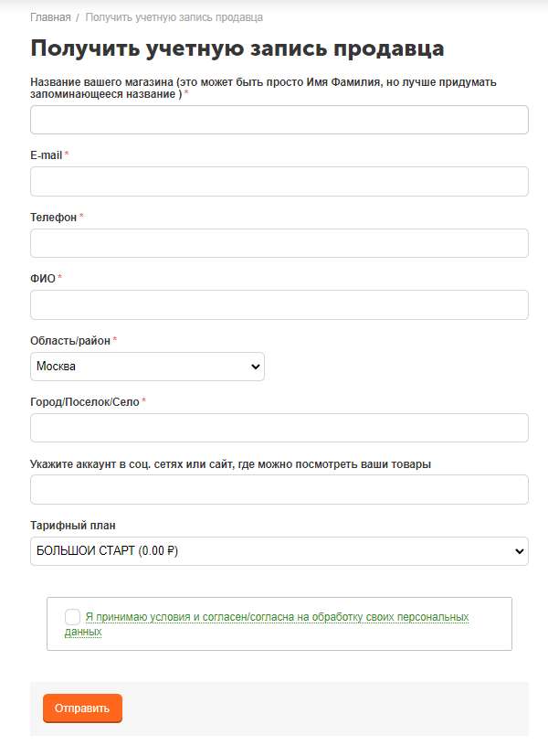Viewport: 548px width, 756px height.
Task: Open the Тарифный план dropdown БОЛЬШОЙ СТАРТ
Action: click(x=279, y=551)
